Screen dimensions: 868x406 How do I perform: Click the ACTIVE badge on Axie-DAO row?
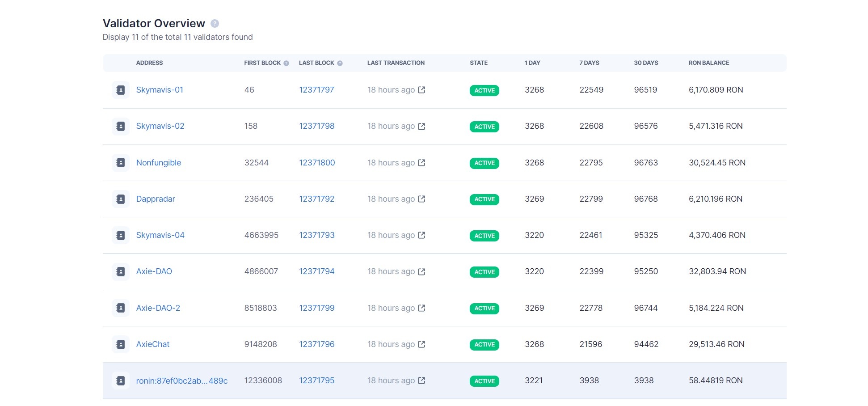click(484, 272)
